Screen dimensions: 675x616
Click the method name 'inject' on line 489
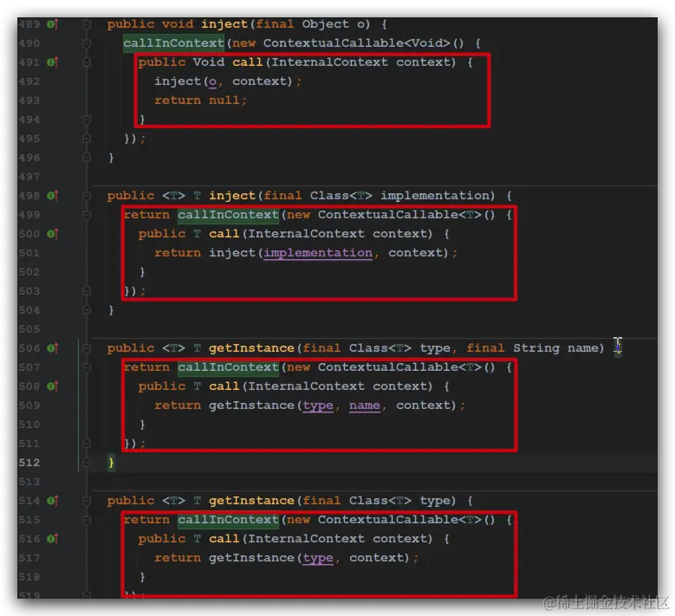click(x=224, y=24)
